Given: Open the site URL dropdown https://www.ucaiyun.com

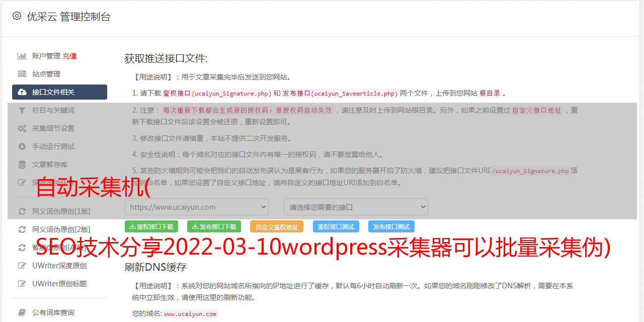Looking at the screenshot, I should 197,207.
